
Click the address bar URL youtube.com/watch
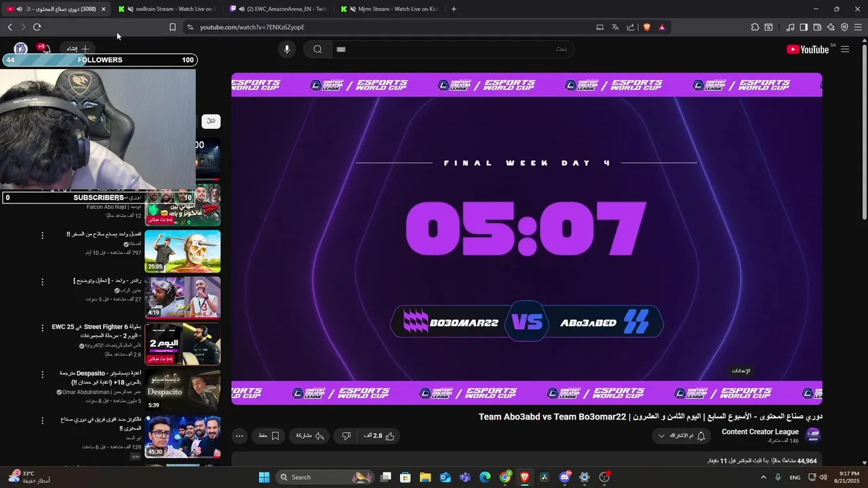point(252,27)
